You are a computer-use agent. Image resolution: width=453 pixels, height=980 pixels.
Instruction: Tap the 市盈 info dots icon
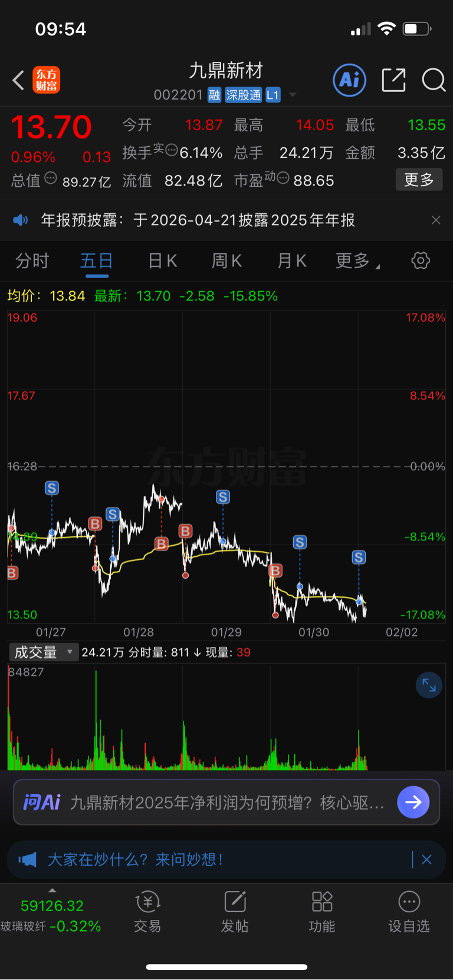283,177
